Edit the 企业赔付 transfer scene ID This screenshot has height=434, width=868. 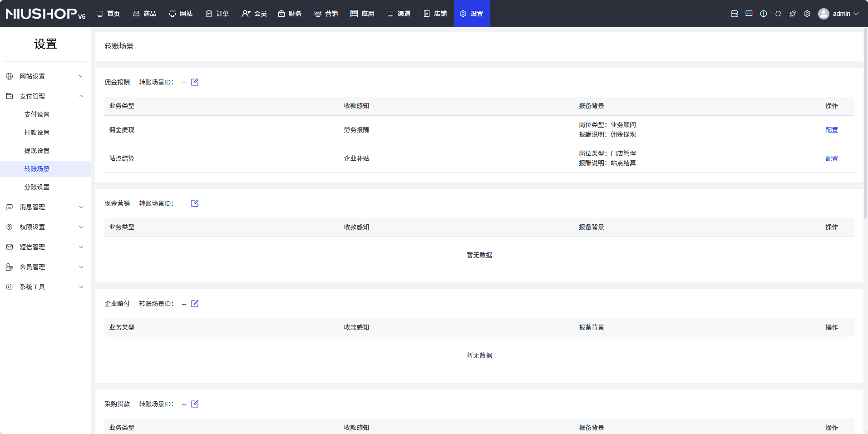[195, 304]
